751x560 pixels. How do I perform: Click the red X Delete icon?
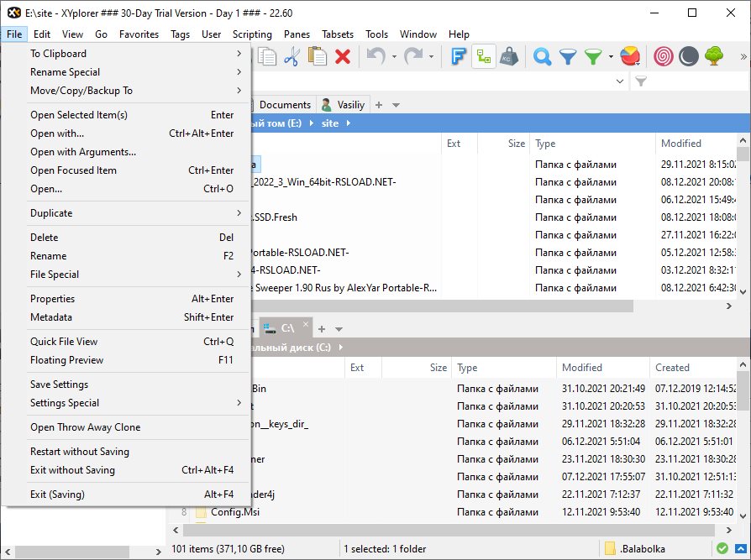tap(343, 56)
